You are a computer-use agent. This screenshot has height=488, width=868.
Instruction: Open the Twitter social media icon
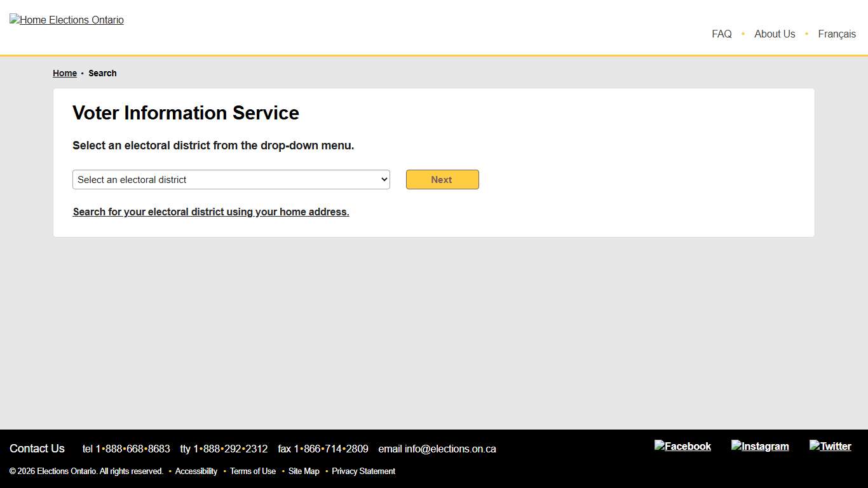pyautogui.click(x=830, y=446)
